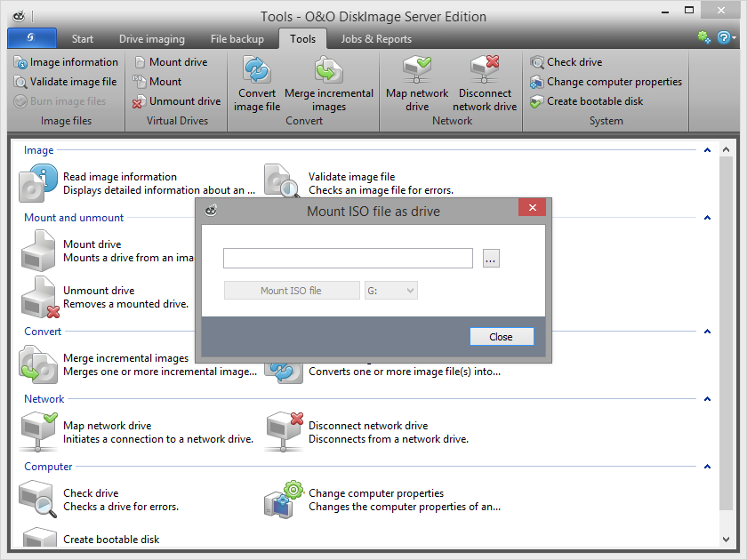Close the Mount ISO file dialog with the red X
The image size is (747, 560).
tap(532, 207)
